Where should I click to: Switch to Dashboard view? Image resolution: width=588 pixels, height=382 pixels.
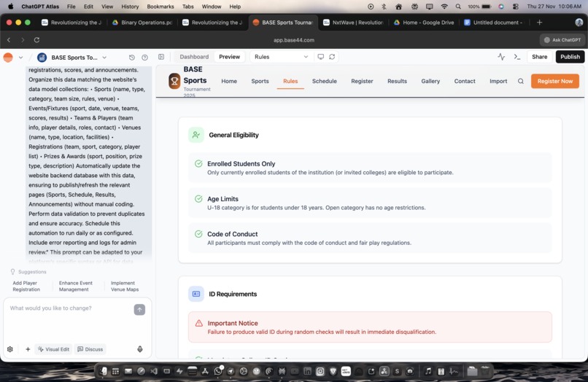tap(194, 57)
